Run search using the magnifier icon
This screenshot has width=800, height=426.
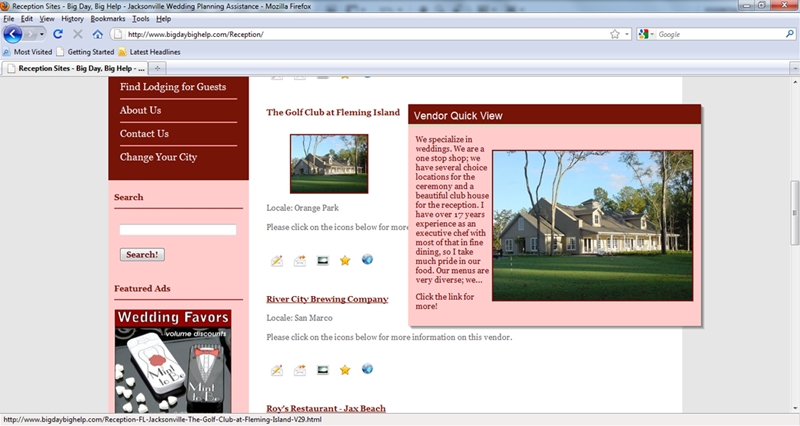(x=790, y=34)
